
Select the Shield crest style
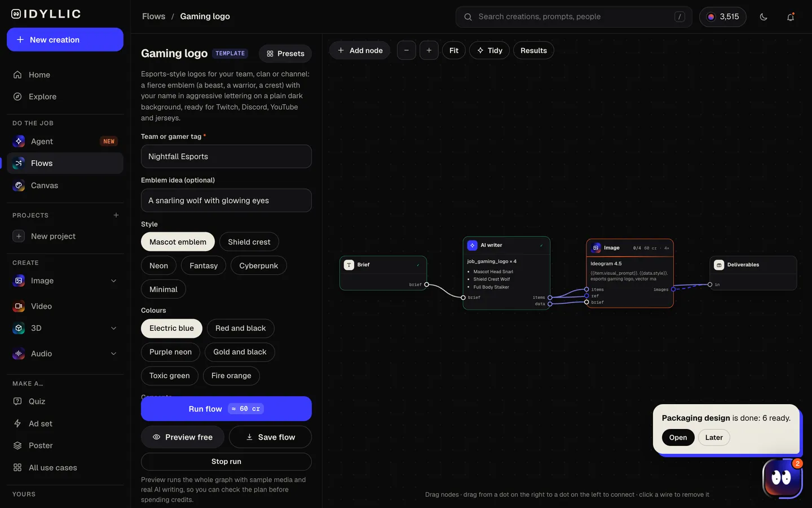(249, 242)
